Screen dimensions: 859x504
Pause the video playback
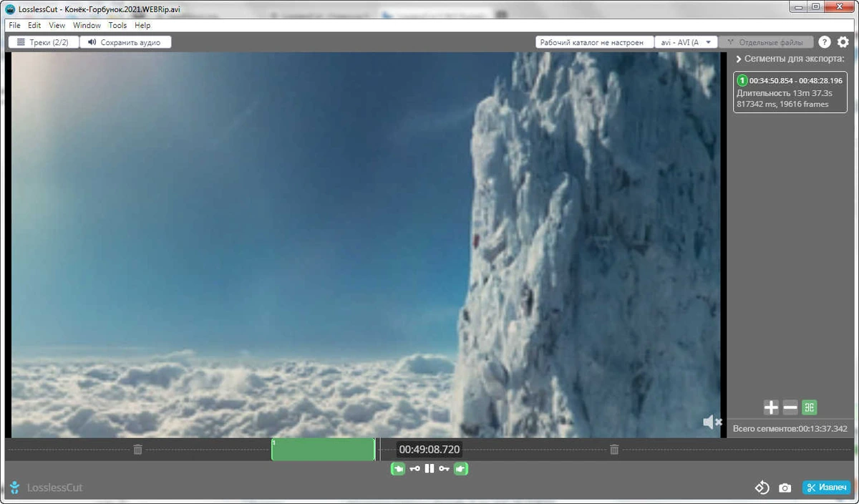point(429,468)
